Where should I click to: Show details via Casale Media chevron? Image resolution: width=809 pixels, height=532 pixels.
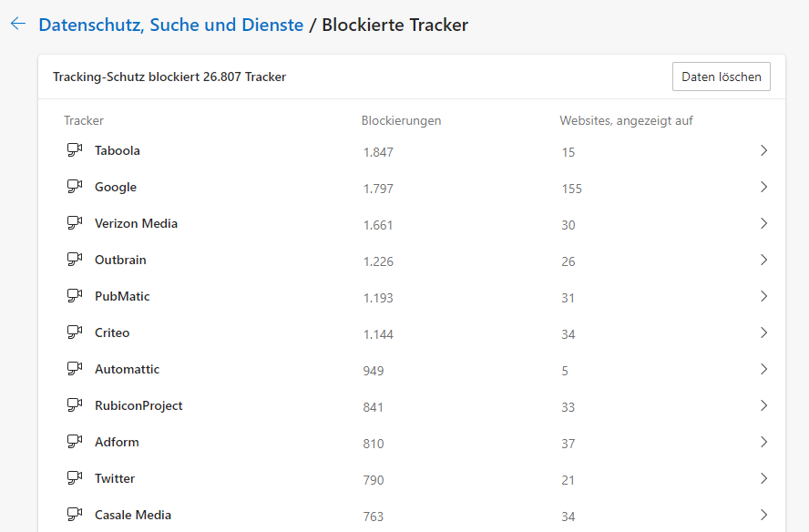click(763, 515)
